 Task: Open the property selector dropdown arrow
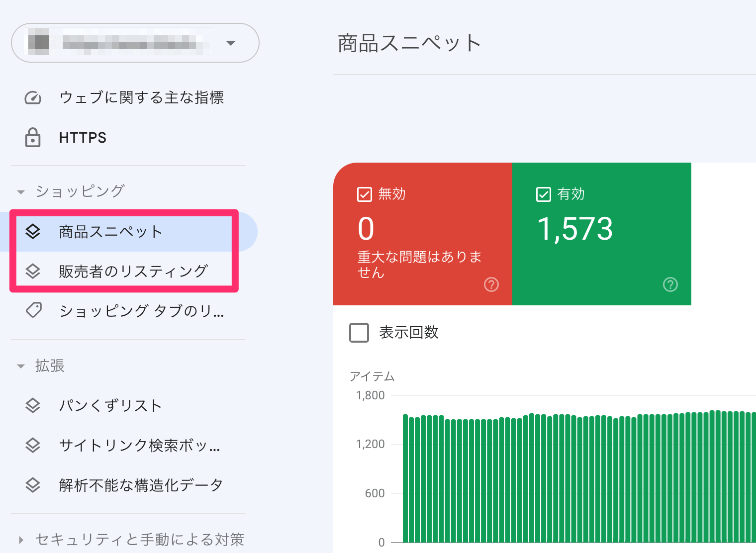[x=230, y=43]
